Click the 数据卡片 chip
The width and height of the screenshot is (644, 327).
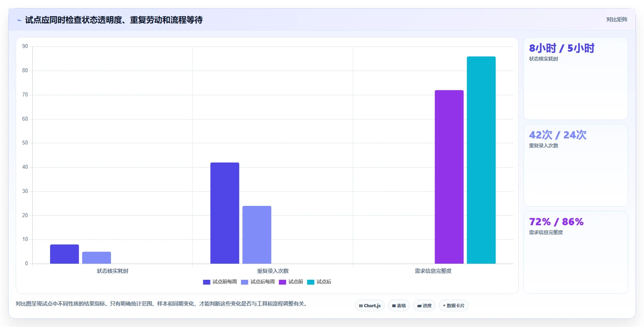point(454,306)
